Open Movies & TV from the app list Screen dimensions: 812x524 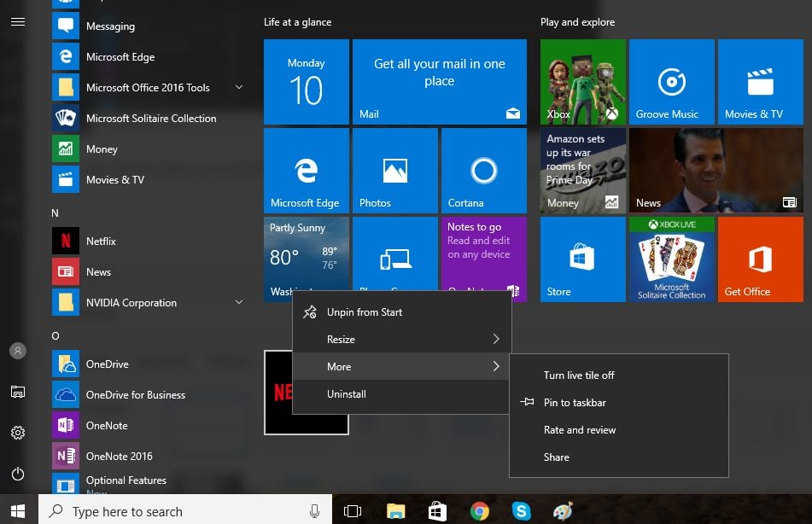click(148, 180)
